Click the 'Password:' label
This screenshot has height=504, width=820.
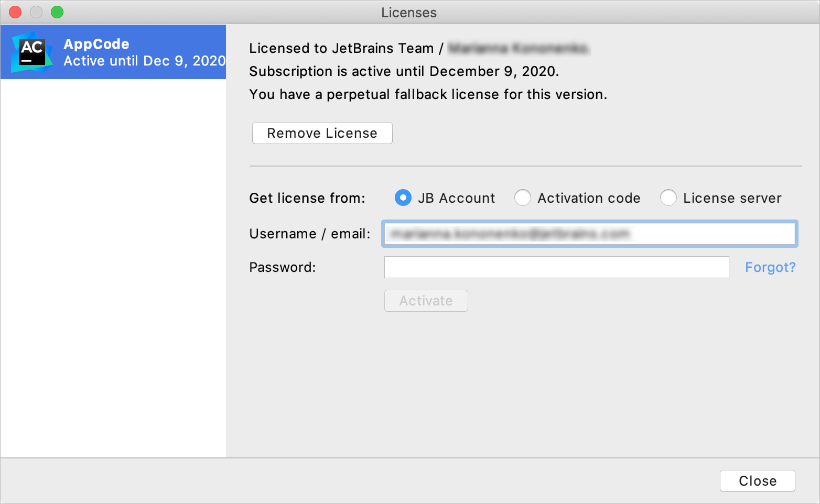click(x=283, y=267)
